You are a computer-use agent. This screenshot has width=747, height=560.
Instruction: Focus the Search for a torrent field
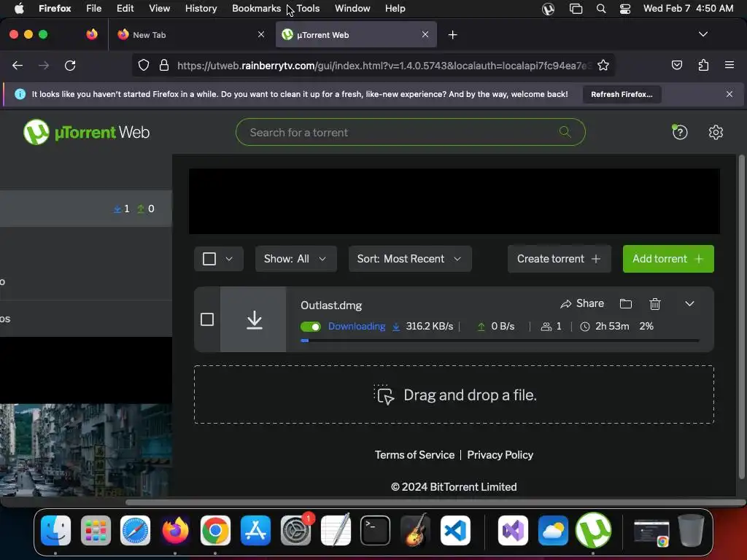(x=410, y=132)
